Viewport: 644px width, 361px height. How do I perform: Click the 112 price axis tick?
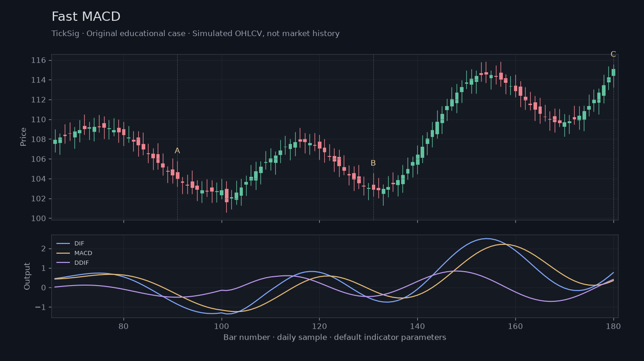[x=38, y=100]
